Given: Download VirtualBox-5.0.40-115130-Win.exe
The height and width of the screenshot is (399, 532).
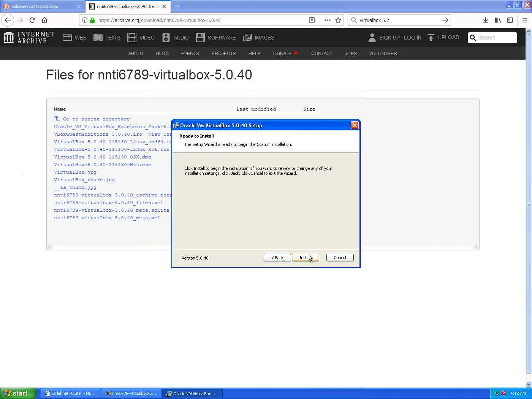Looking at the screenshot, I should (x=103, y=165).
